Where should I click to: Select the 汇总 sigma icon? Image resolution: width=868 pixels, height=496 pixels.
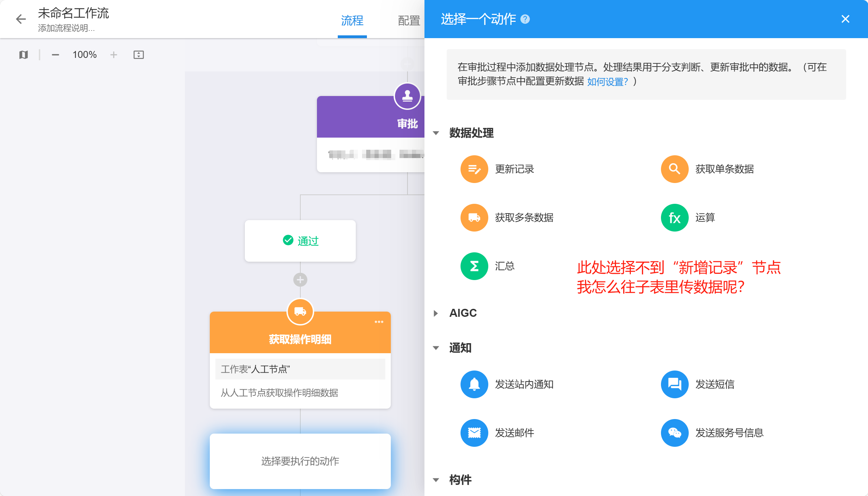[474, 266]
